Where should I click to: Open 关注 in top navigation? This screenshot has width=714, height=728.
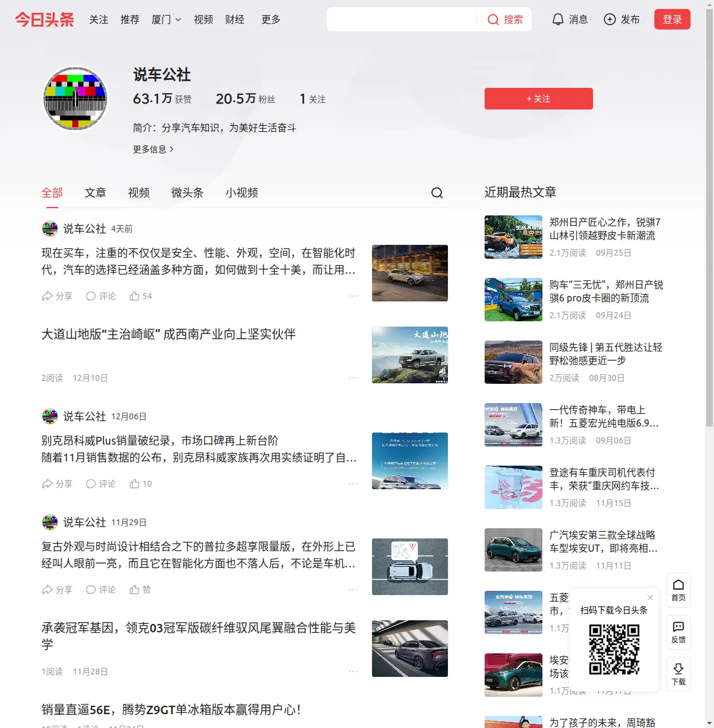point(99,20)
